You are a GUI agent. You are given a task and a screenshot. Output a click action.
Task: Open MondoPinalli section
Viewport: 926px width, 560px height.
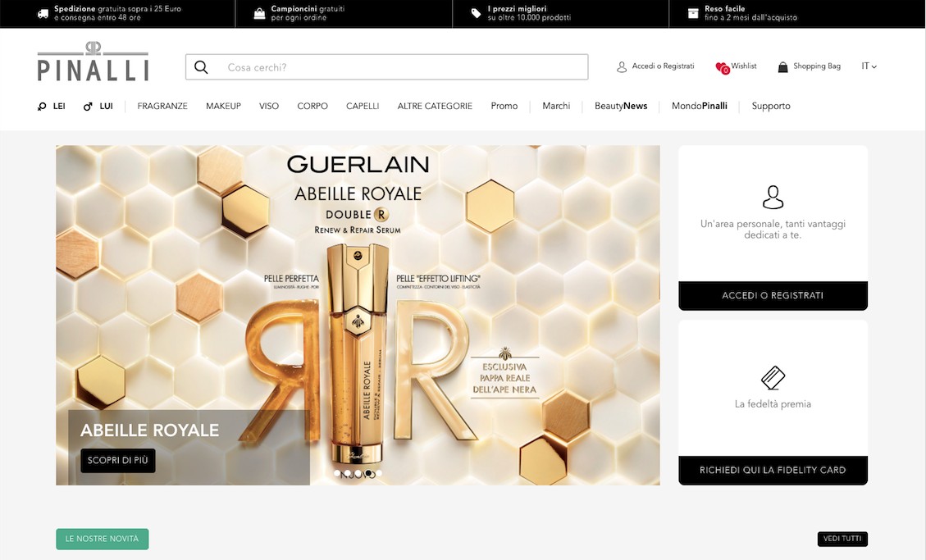click(x=700, y=107)
